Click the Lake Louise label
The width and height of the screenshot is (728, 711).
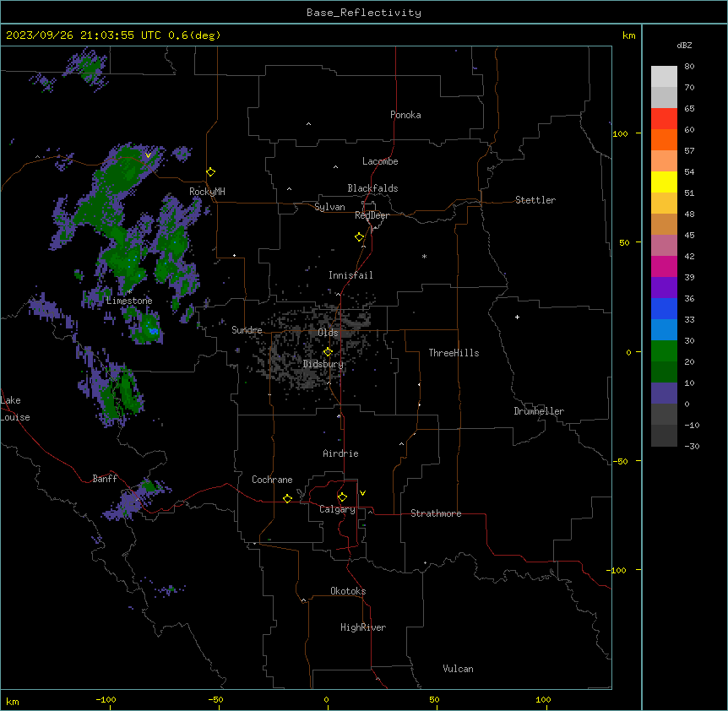(15, 409)
